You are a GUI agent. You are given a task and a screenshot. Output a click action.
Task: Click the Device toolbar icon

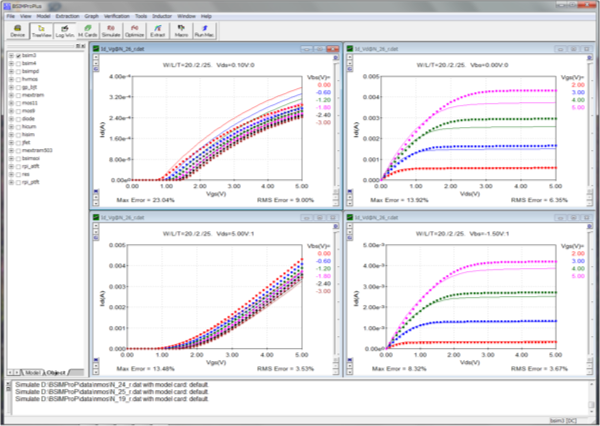click(17, 32)
